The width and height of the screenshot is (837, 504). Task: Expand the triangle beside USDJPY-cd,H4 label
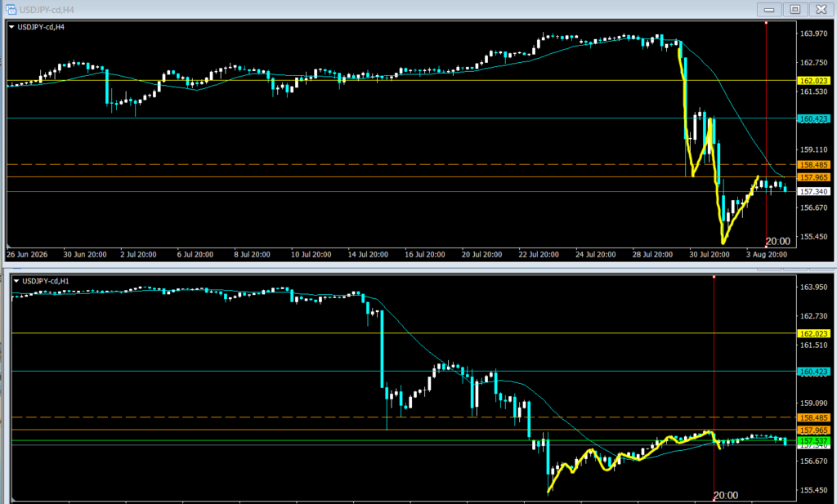pos(11,27)
